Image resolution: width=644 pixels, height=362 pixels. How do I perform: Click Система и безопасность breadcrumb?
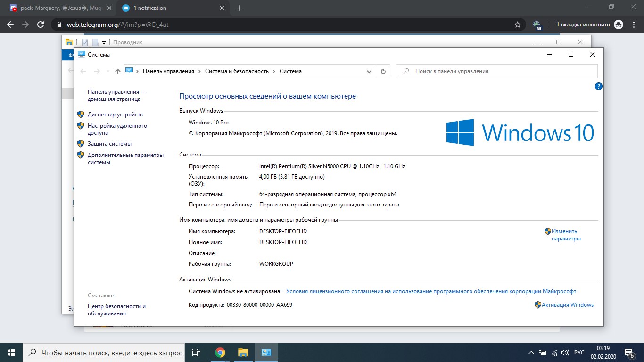click(237, 71)
